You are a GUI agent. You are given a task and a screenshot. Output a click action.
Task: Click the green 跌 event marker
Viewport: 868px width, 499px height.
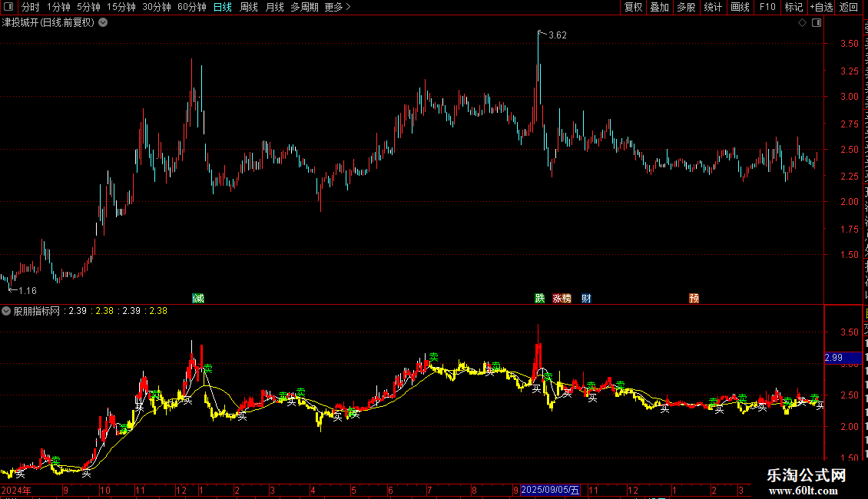[x=540, y=298]
